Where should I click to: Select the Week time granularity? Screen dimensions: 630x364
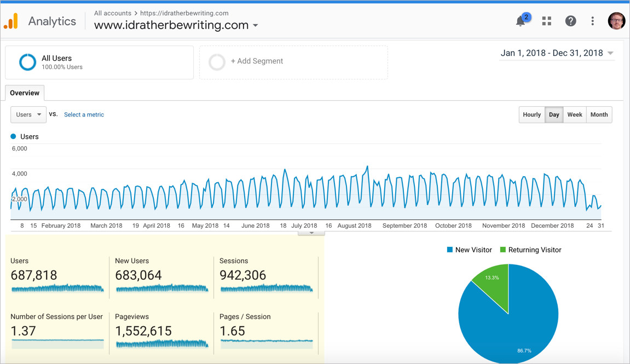575,114
